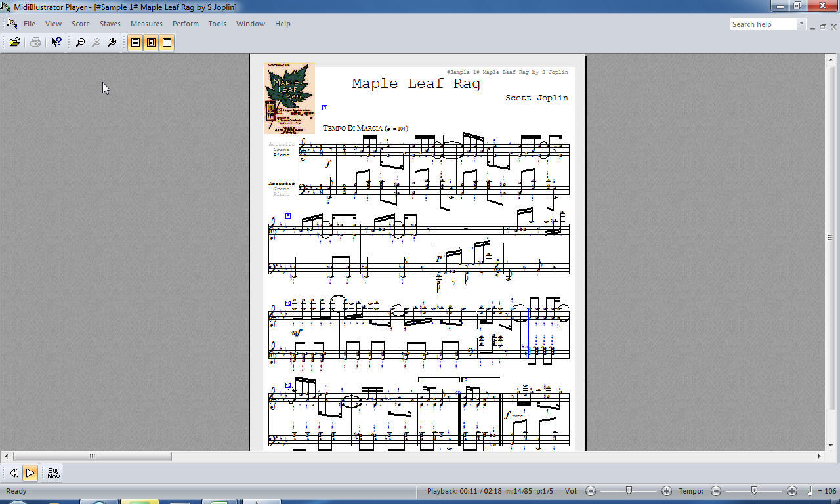Click the 'Ready' status bar text
Image resolution: width=840 pixels, height=504 pixels.
[x=16, y=491]
